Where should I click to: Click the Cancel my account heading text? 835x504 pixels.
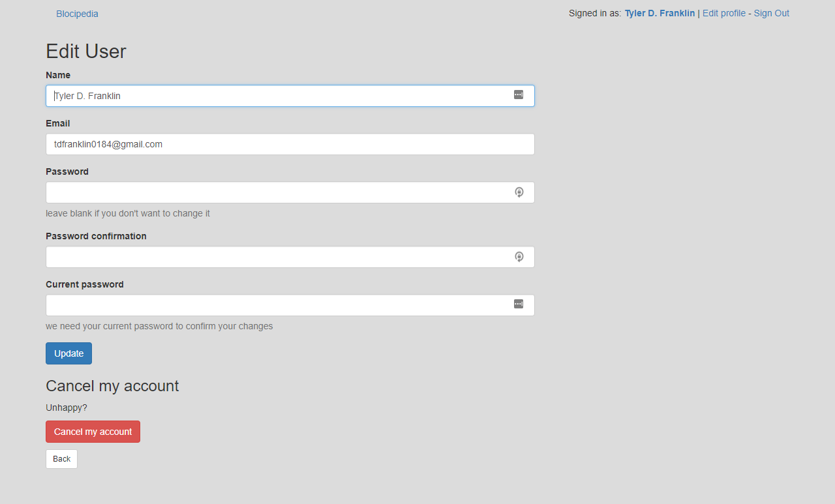pos(112,386)
